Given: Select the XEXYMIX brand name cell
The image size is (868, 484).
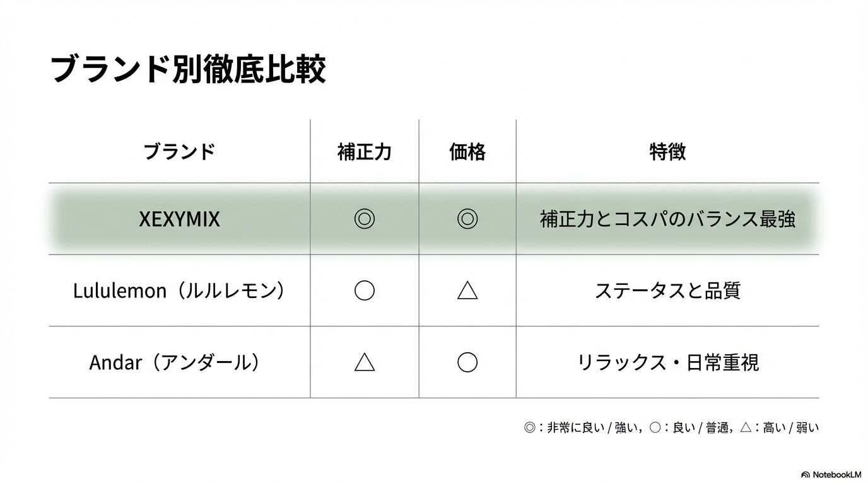Looking at the screenshot, I should [x=180, y=219].
